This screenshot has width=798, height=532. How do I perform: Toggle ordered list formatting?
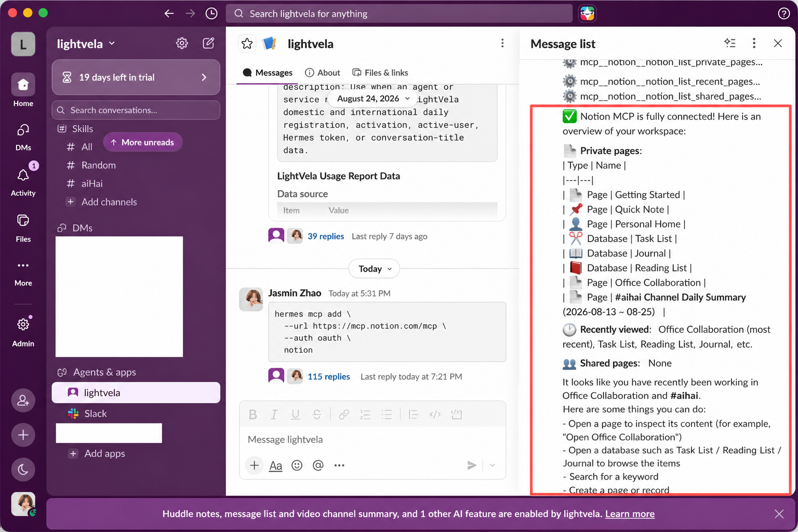(365, 415)
